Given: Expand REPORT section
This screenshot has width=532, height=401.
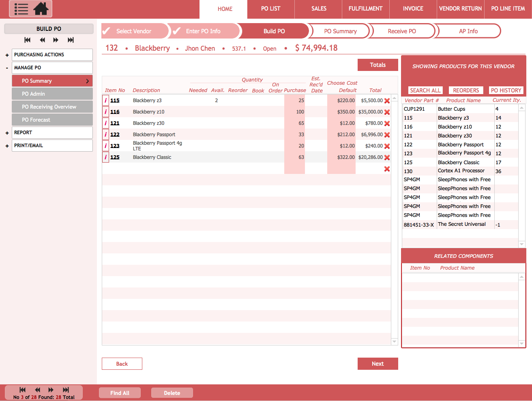Looking at the screenshot, I should tap(7, 133).
